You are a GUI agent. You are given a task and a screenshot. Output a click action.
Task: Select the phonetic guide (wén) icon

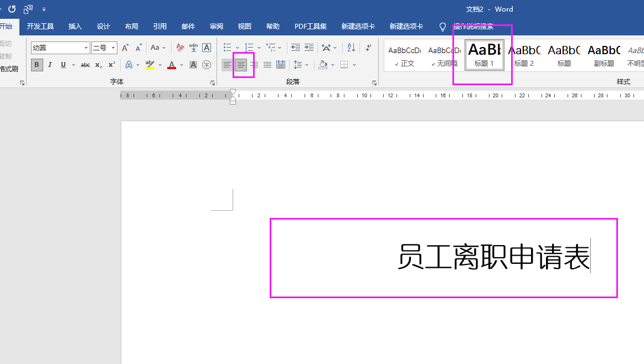point(193,48)
